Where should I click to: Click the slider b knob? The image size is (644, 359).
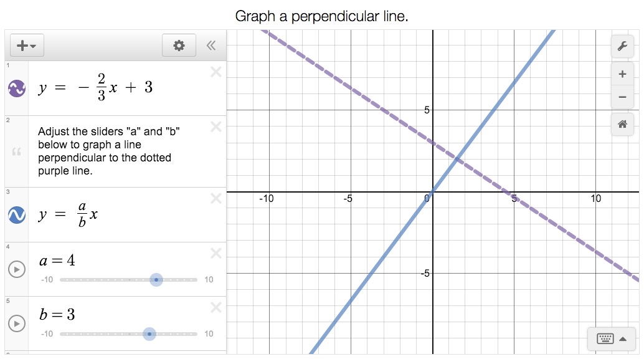[149, 334]
